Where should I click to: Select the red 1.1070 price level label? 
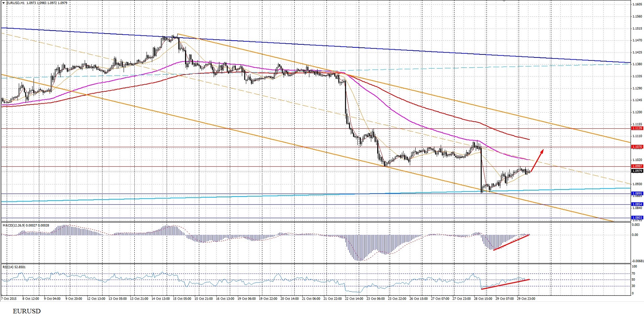tap(637, 147)
